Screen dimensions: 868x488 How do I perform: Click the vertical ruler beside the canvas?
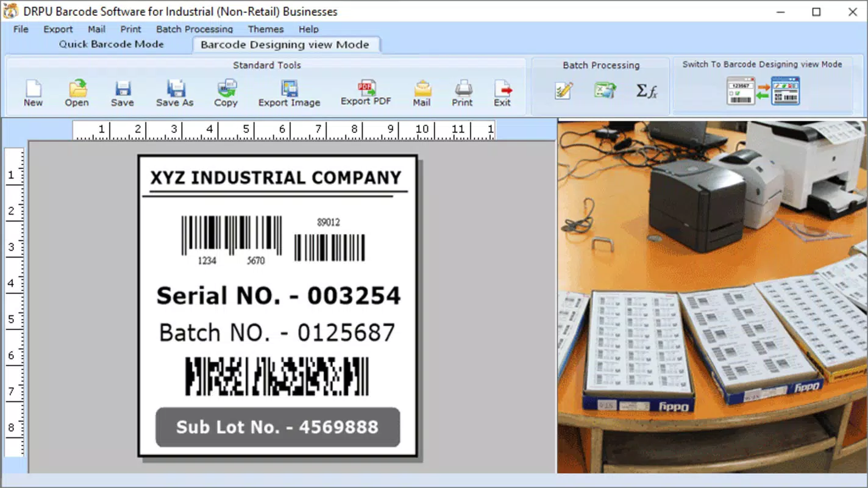click(15, 302)
